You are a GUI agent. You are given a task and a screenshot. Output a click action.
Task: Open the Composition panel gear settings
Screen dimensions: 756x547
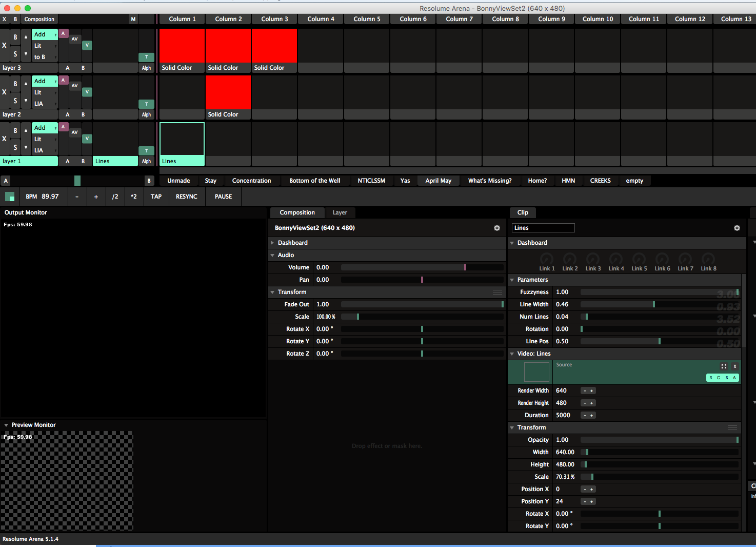tap(496, 228)
